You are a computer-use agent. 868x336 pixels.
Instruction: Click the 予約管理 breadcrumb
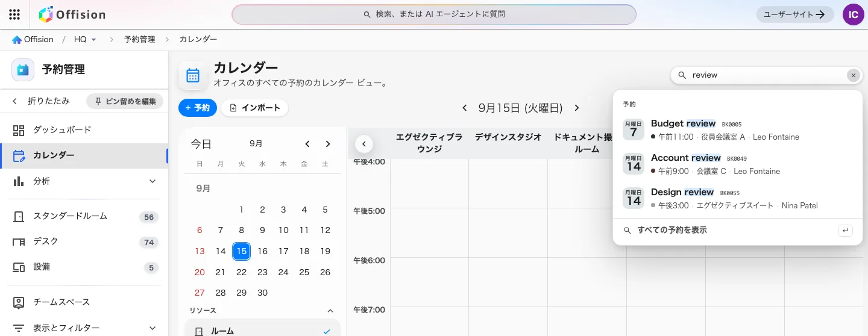pos(139,39)
